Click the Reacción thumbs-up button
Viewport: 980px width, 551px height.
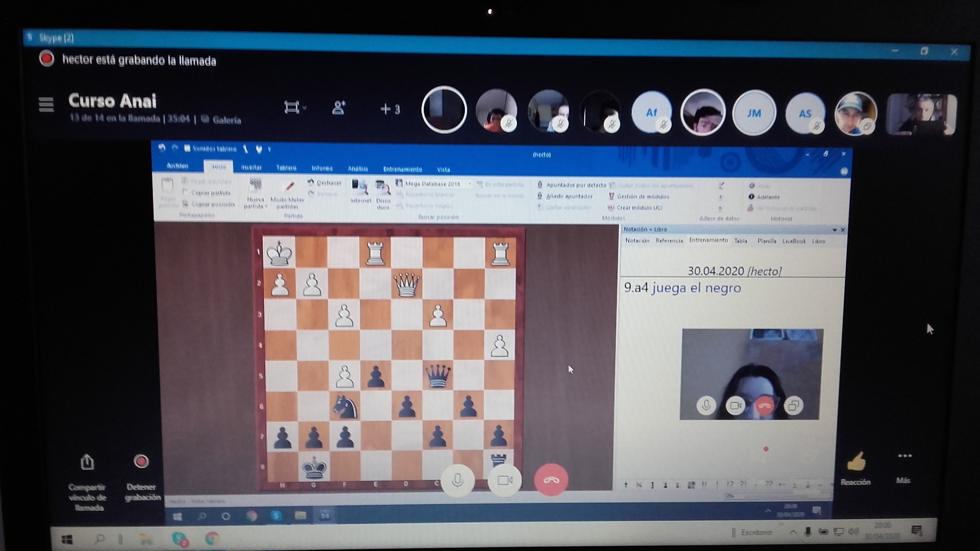tap(855, 468)
